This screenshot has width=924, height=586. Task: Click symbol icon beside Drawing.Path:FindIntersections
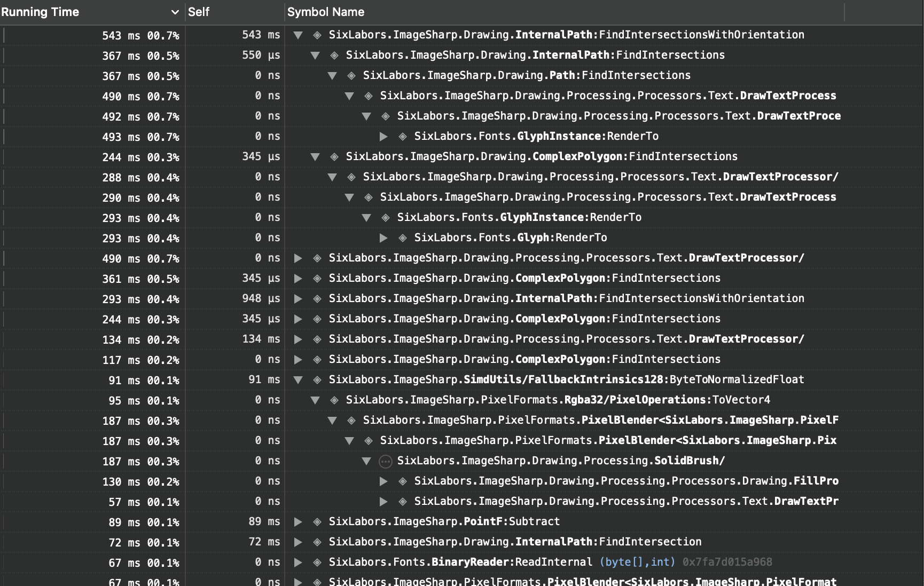coord(351,76)
